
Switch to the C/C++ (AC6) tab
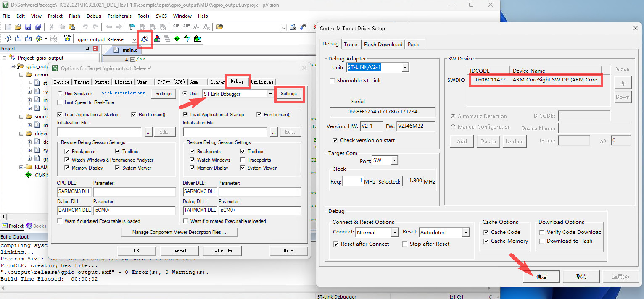click(171, 82)
